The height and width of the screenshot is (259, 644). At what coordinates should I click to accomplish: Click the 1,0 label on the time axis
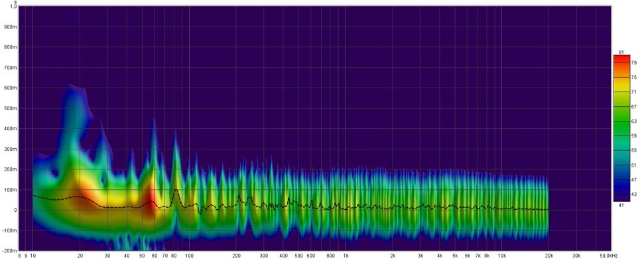click(13, 7)
